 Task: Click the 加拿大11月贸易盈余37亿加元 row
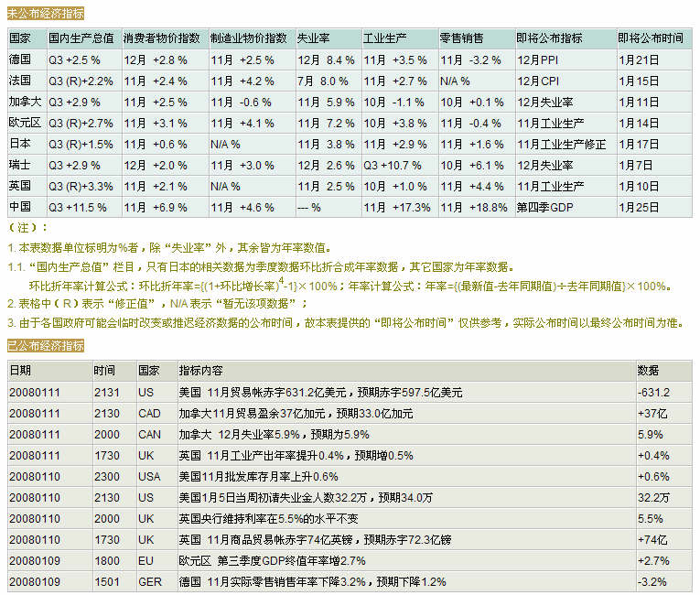point(350,414)
